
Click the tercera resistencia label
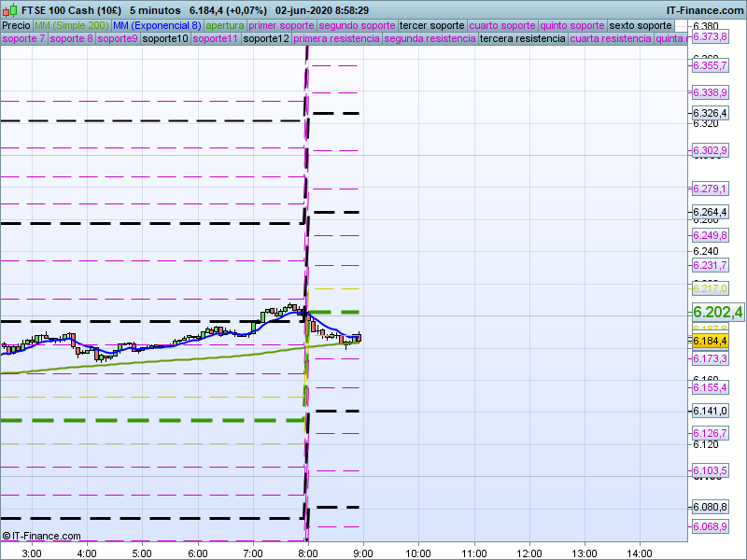click(521, 39)
